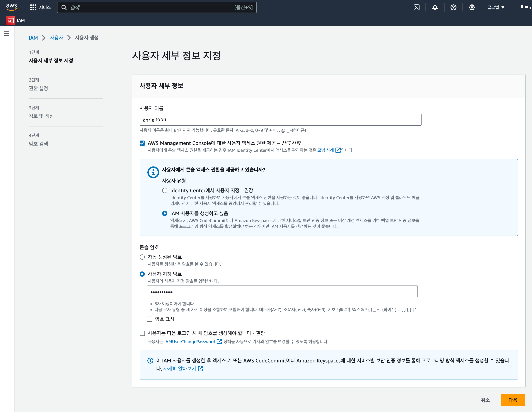This screenshot has height=412, width=532.
Task: Open the 서비스 services grid icon
Action: 33,8
